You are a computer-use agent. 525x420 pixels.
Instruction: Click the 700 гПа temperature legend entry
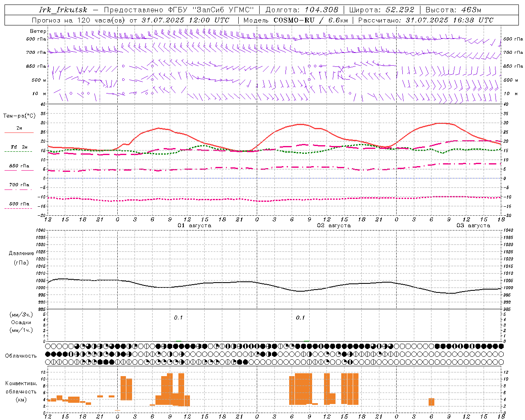[19, 185]
